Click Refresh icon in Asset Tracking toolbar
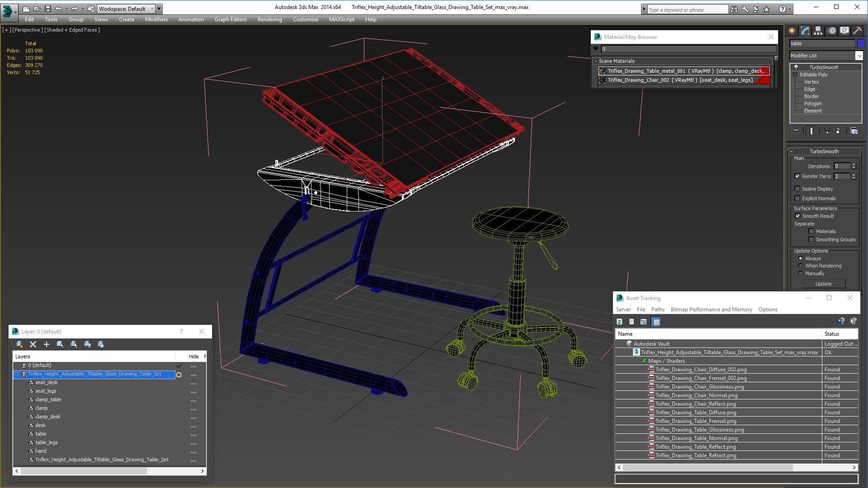Screen dimensions: 868x488 click(x=620, y=322)
